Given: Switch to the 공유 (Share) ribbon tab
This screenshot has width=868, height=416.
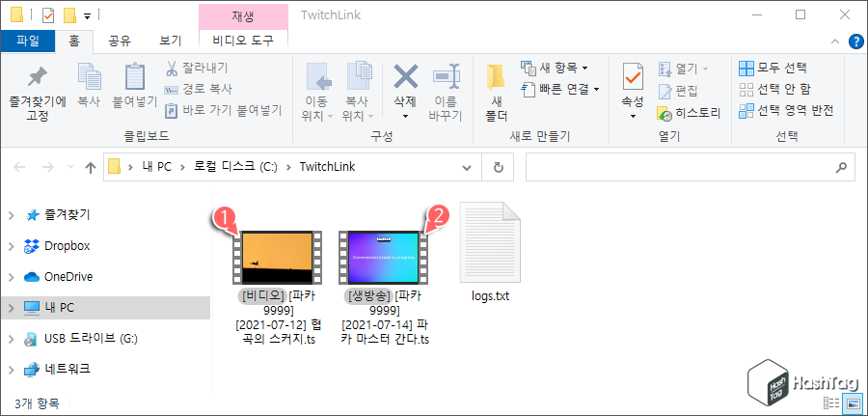Looking at the screenshot, I should (120, 41).
